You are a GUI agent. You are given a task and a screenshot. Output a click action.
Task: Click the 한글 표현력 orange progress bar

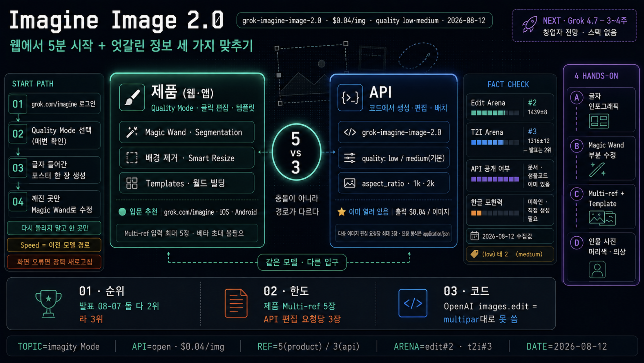click(495, 213)
